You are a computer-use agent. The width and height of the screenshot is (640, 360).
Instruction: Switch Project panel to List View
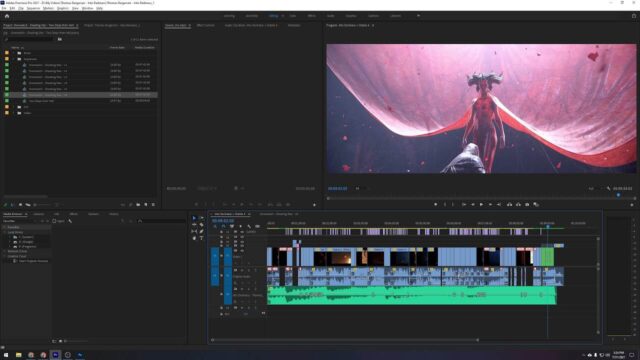click(13, 204)
